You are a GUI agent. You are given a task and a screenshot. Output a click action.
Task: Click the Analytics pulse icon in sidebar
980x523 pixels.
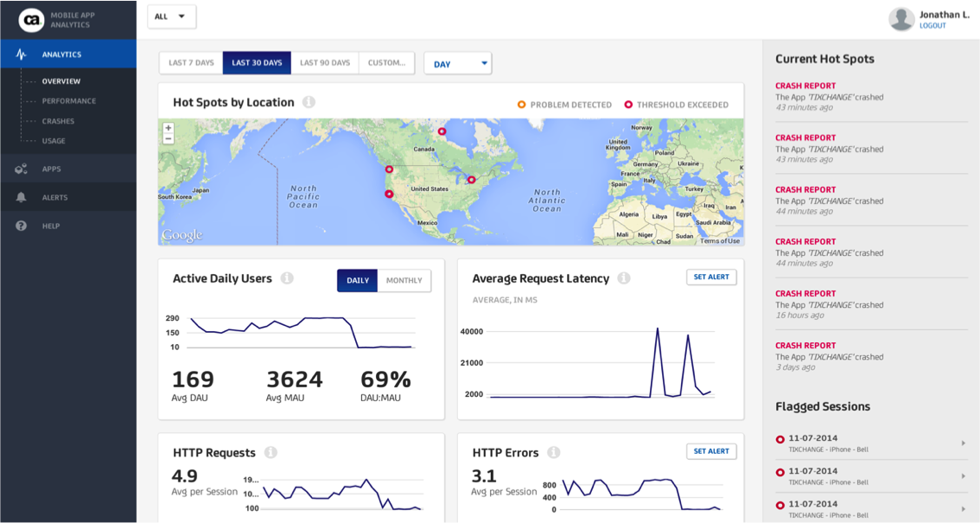coord(22,54)
